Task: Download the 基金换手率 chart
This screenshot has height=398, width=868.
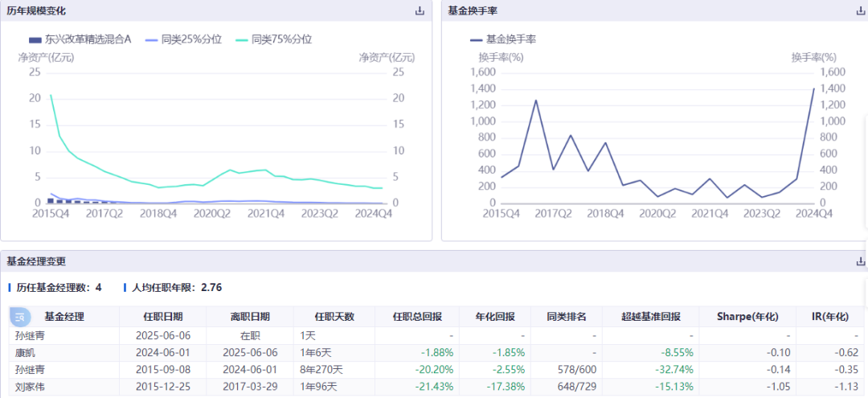Action: pyautogui.click(x=861, y=11)
